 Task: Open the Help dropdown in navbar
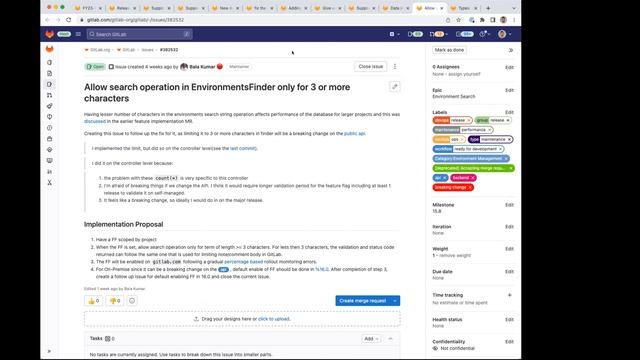(x=484, y=34)
